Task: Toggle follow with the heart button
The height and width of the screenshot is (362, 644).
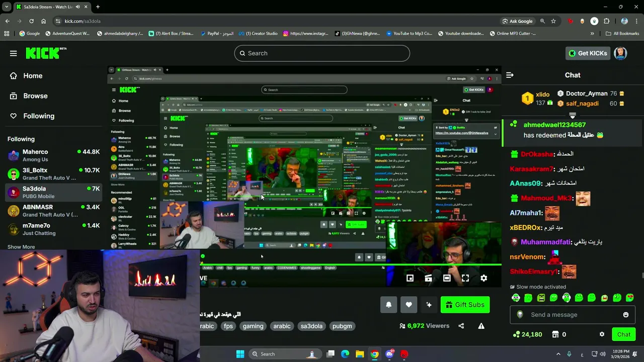Action: pos(409,305)
